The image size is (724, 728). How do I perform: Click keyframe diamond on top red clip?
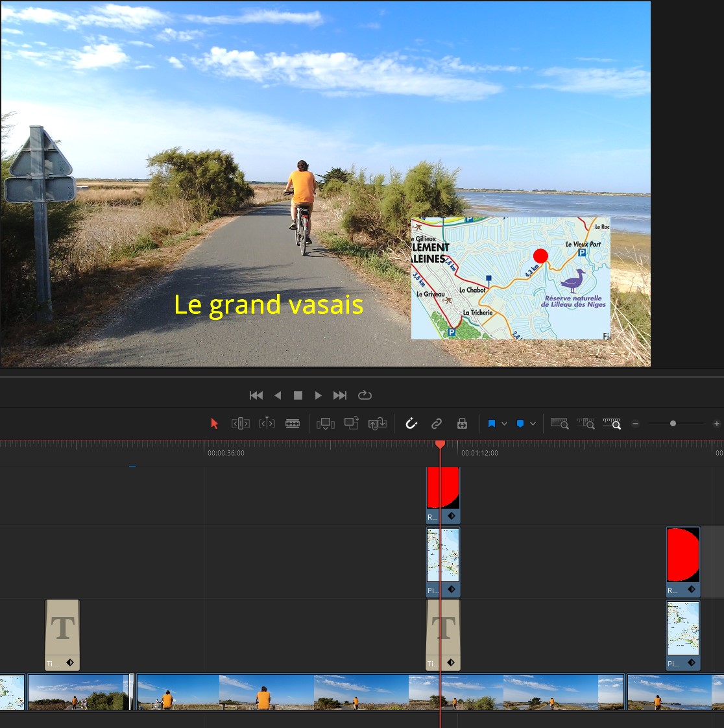coord(451,516)
